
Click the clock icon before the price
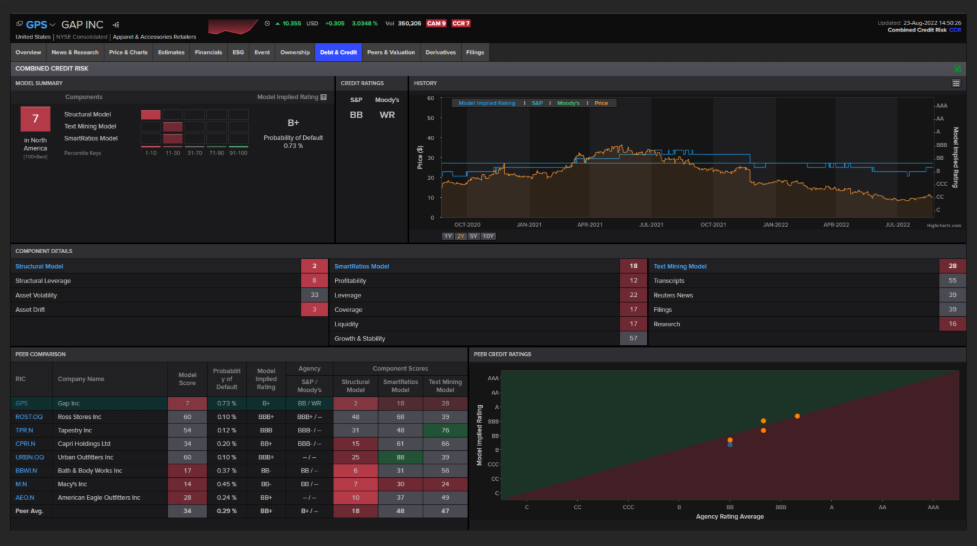(267, 22)
